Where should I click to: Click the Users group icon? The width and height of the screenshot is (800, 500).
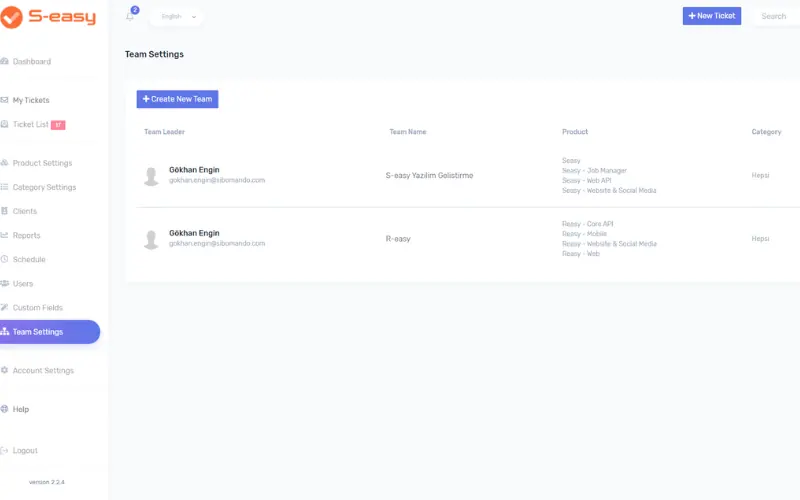[5, 283]
